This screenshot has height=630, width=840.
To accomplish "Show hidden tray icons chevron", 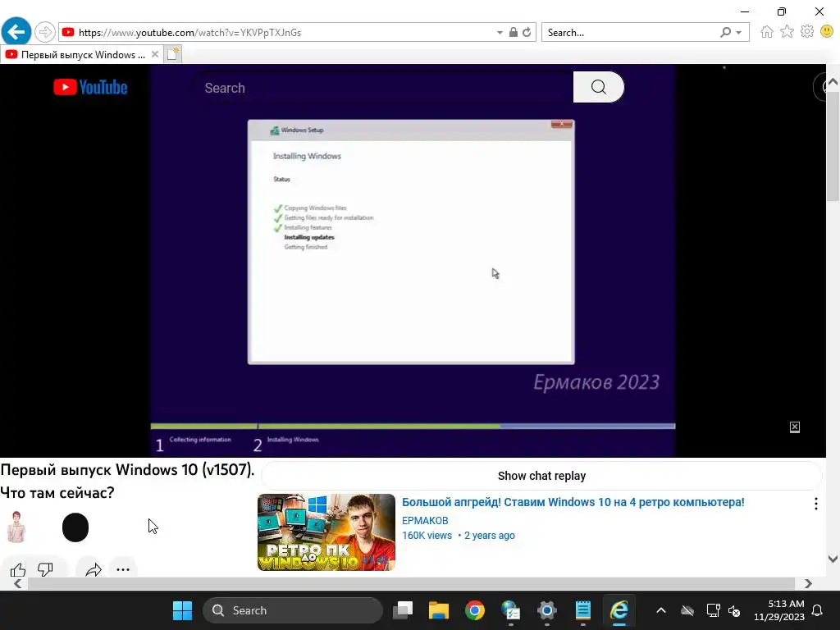I will pyautogui.click(x=661, y=610).
